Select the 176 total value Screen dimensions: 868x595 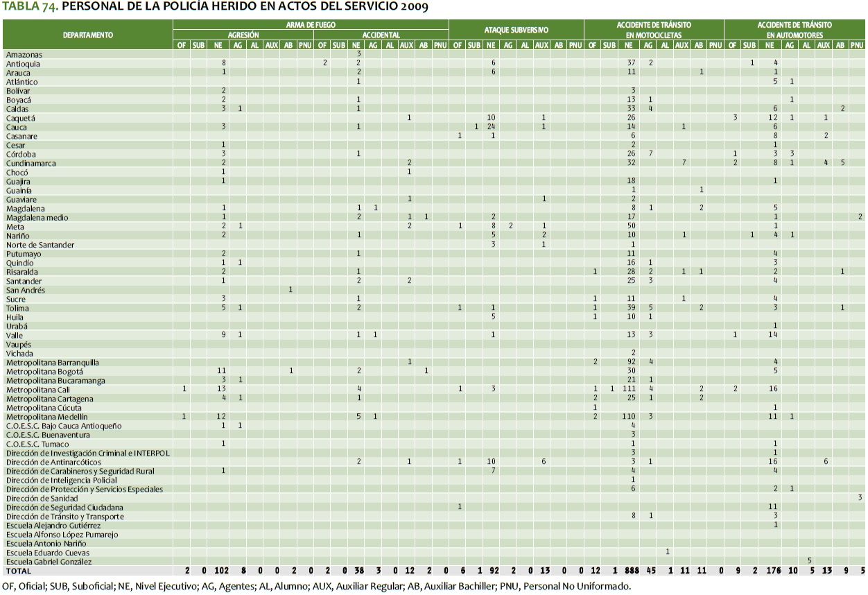774,571
